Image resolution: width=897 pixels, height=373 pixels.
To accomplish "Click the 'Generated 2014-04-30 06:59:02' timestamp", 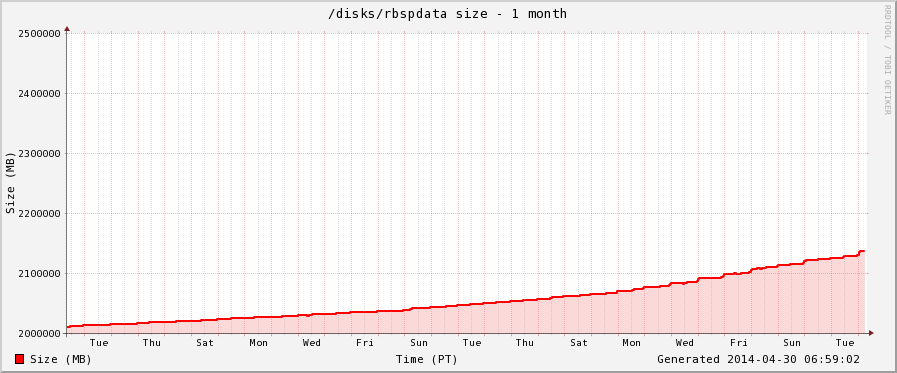I will [x=758, y=359].
